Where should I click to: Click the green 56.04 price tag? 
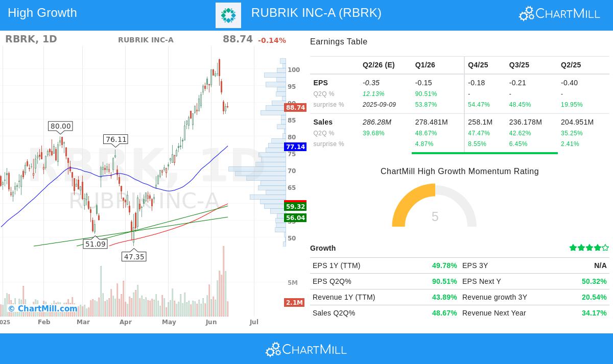[x=295, y=218]
